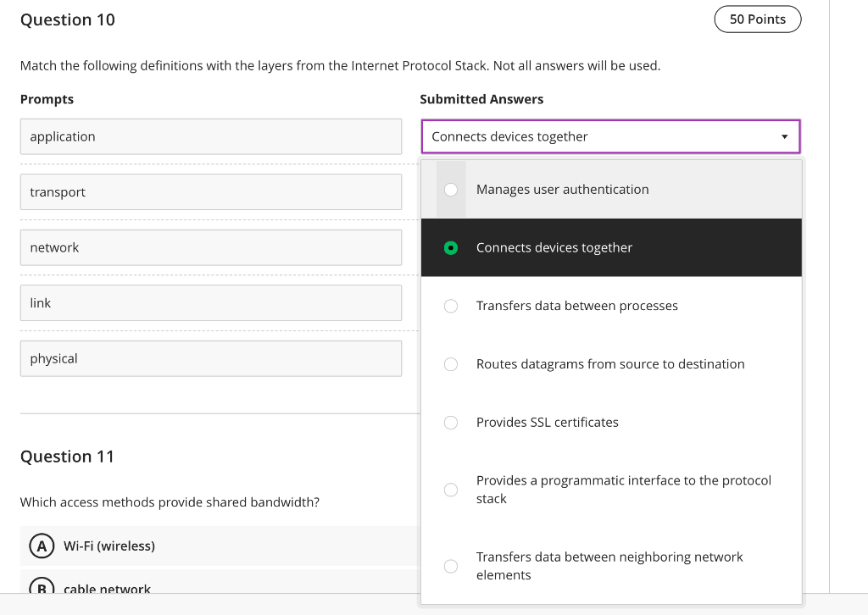Select 'Transfers data between neighboring network elements'
This screenshot has height=615, width=868.
pos(451,566)
